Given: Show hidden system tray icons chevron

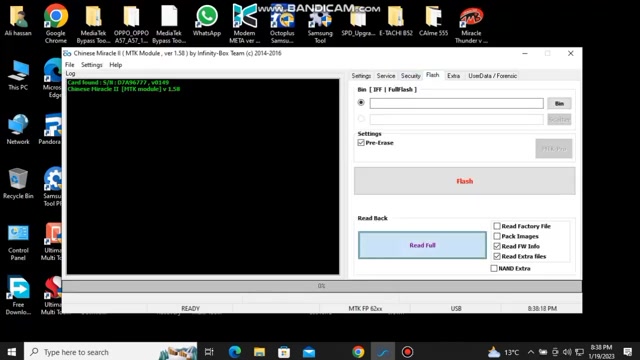Looking at the screenshot, I should (531, 352).
